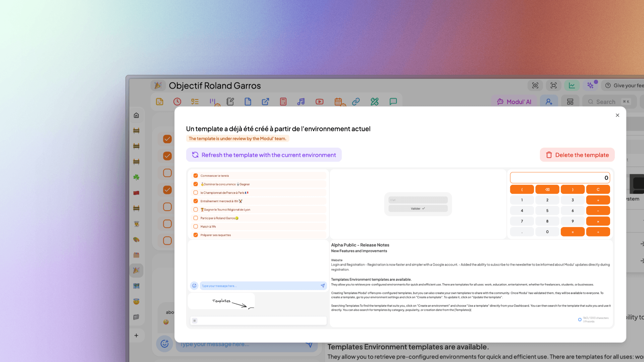Toggle 'le Championnat de France à Paris' checkbox
The height and width of the screenshot is (362, 644).
[196, 192]
